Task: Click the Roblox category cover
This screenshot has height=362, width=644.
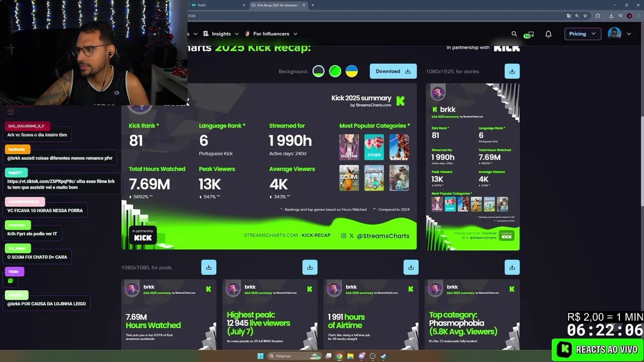Action: pyautogui.click(x=399, y=147)
